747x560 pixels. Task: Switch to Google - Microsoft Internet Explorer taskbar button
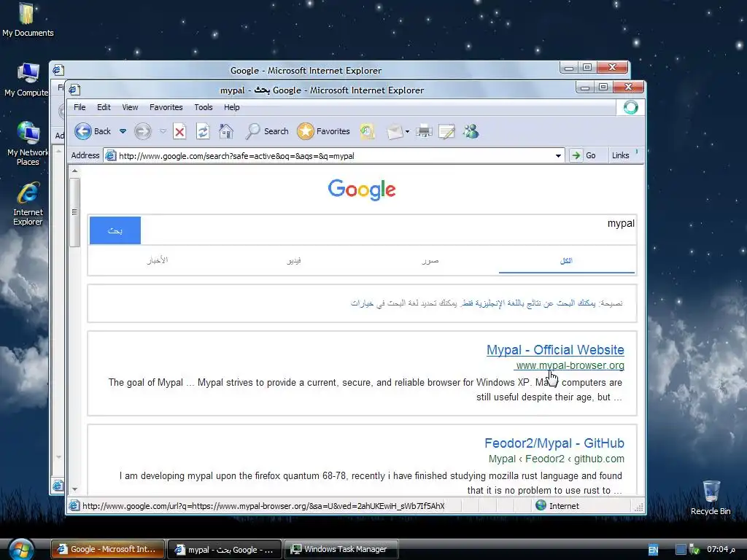pyautogui.click(x=108, y=549)
